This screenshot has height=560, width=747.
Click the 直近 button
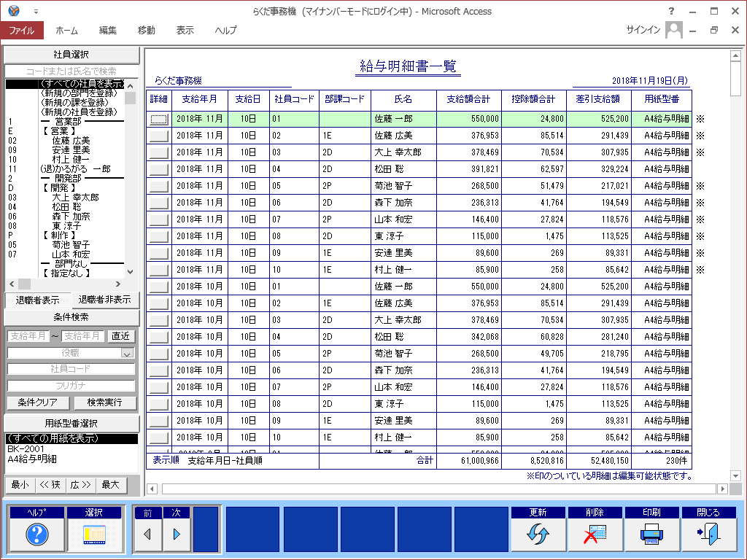[121, 336]
